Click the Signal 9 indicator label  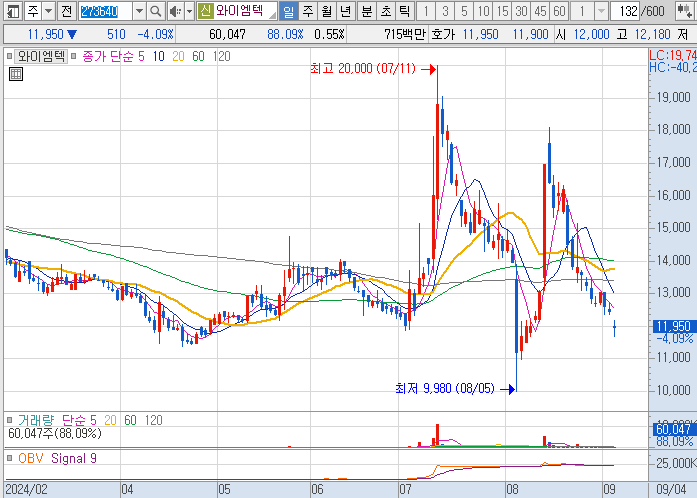[74, 458]
